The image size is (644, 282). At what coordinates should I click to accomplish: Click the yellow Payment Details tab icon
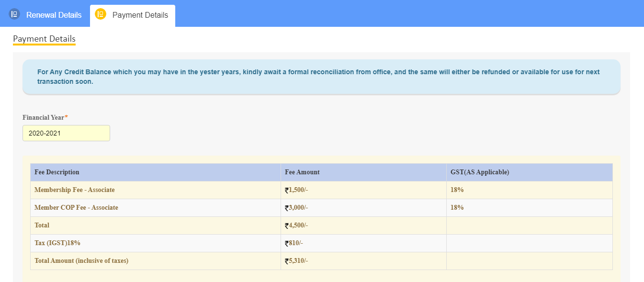coord(101,14)
